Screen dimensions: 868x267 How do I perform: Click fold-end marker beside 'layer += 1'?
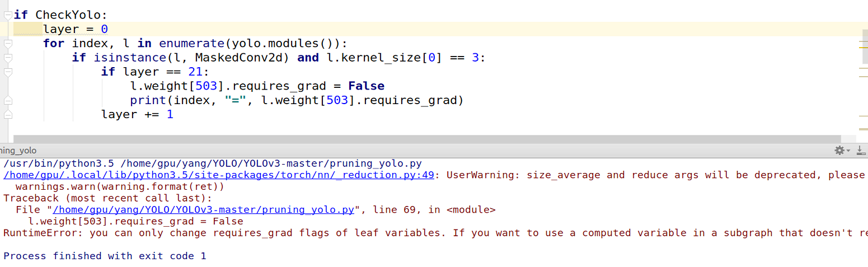point(8,114)
